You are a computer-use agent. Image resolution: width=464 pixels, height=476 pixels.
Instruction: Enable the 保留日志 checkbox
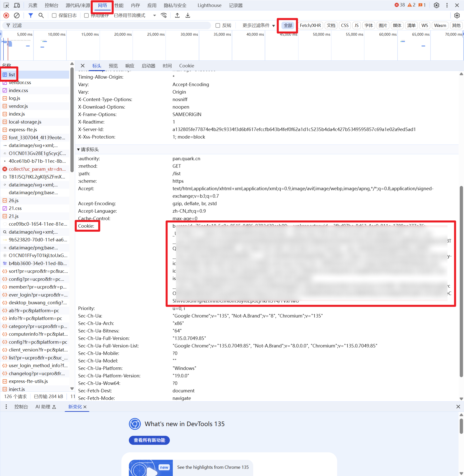point(54,15)
